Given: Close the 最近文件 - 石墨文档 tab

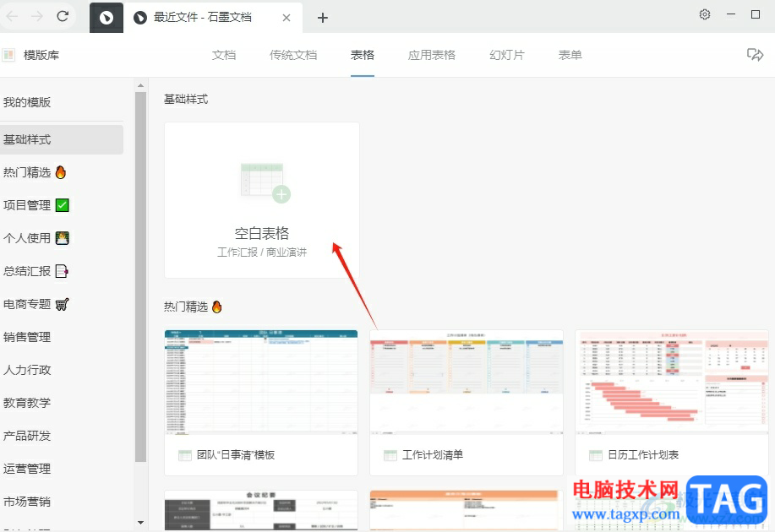Looking at the screenshot, I should coord(287,18).
